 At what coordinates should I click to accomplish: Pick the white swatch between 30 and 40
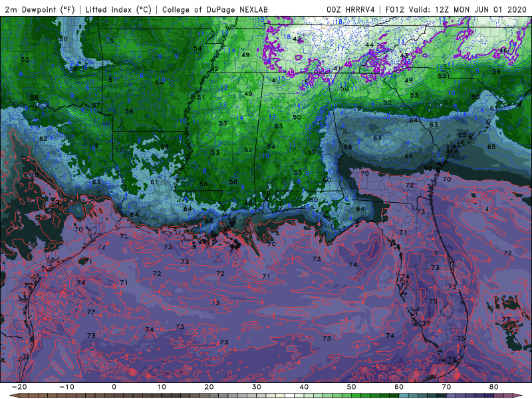pos(289,396)
